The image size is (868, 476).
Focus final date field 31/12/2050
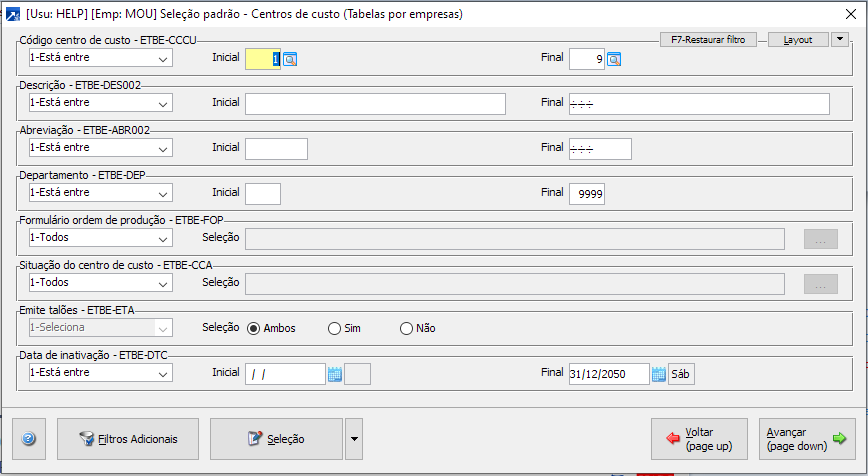(x=609, y=374)
